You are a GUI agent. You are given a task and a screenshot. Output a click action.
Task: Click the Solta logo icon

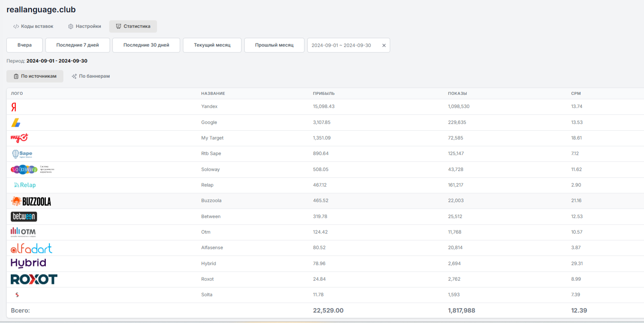click(17, 295)
